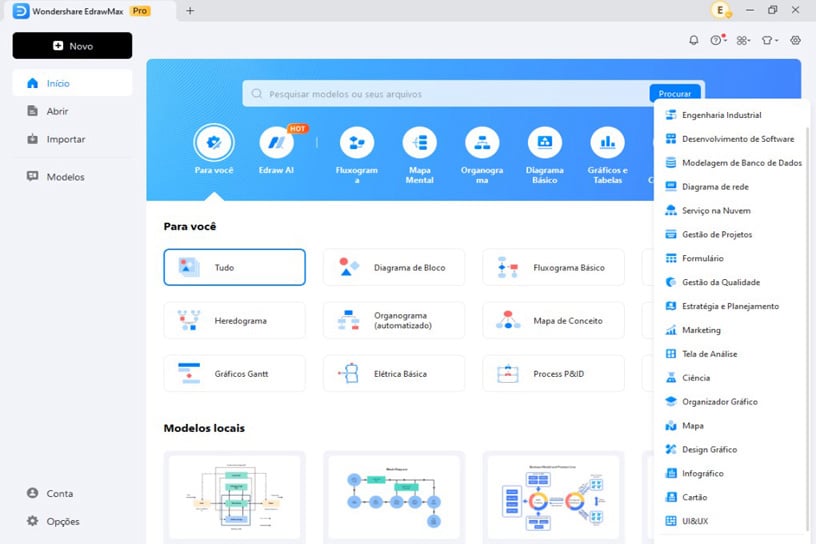Open Diagrama de Bloco template type
This screenshot has height=544, width=816.
click(394, 267)
